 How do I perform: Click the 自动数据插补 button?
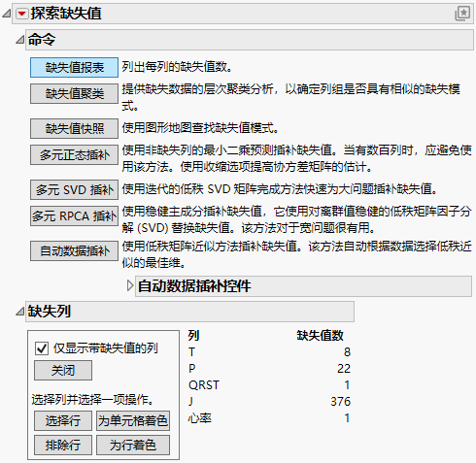pyautogui.click(x=74, y=250)
